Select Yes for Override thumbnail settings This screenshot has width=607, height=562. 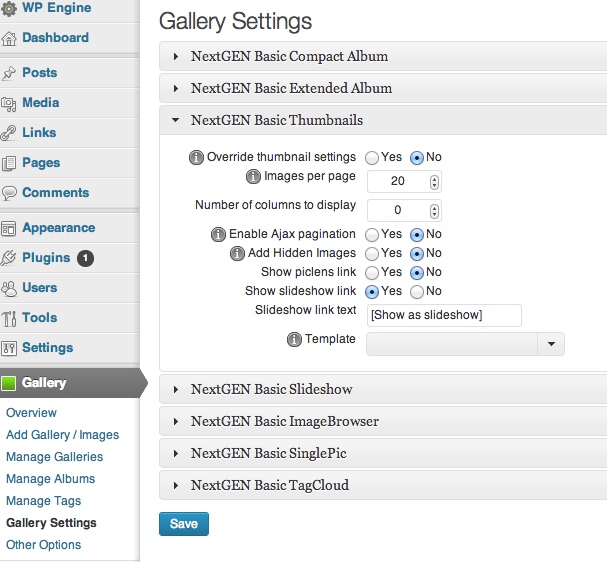click(x=372, y=158)
